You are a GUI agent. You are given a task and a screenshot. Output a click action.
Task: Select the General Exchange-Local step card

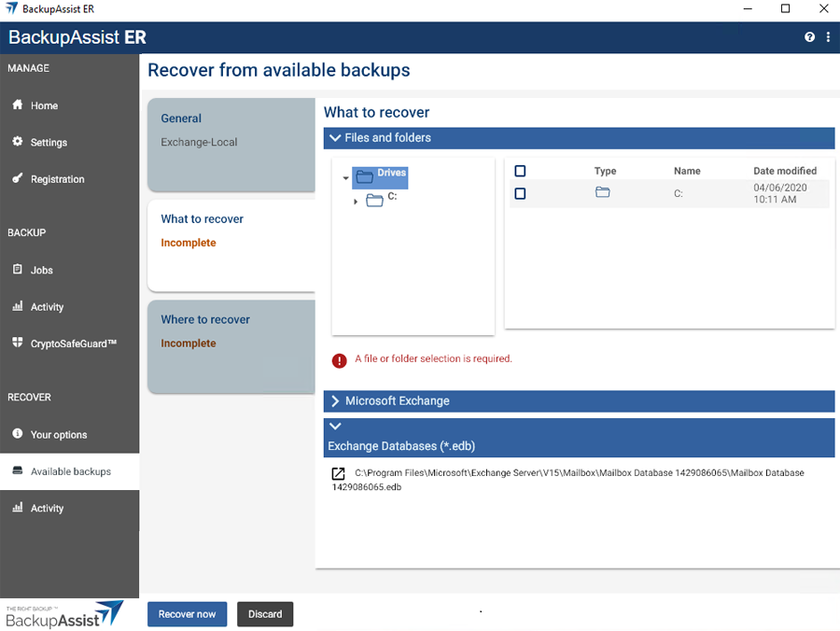231,145
